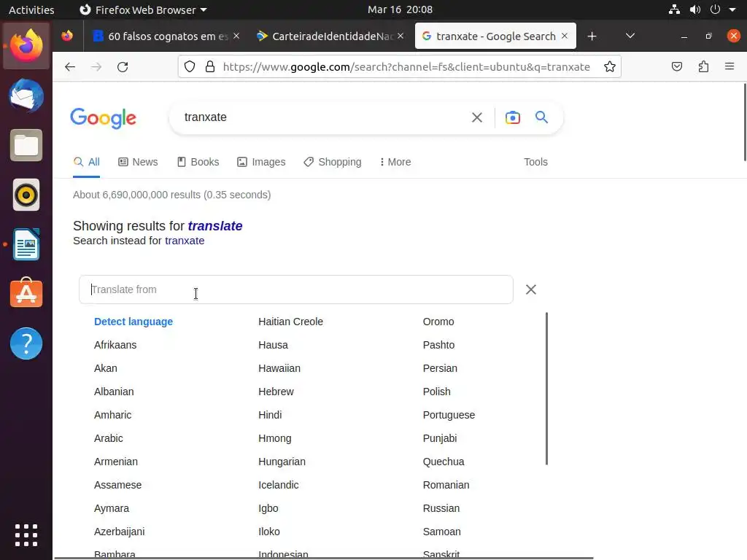The height and width of the screenshot is (560, 747).
Task: Select Afrikaans as source language
Action: [115, 345]
